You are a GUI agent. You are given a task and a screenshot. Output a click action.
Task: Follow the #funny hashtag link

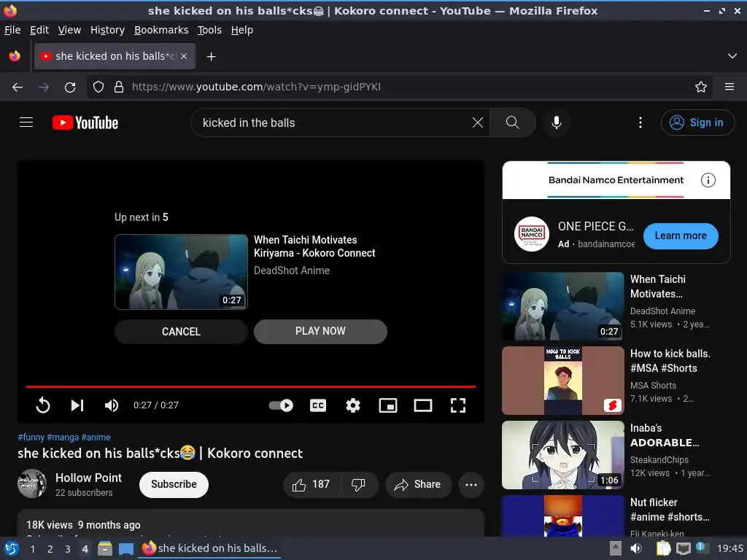point(31,437)
